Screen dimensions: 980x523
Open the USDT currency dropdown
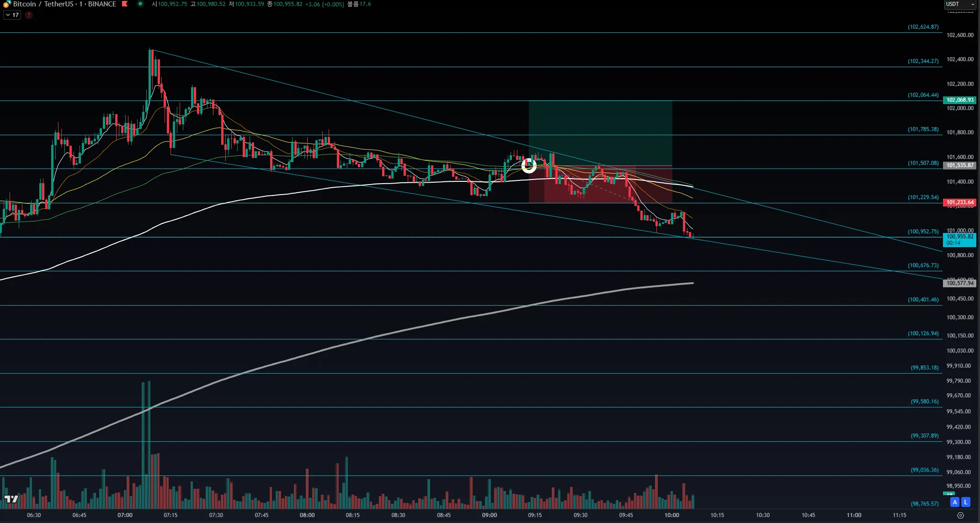tap(960, 4)
